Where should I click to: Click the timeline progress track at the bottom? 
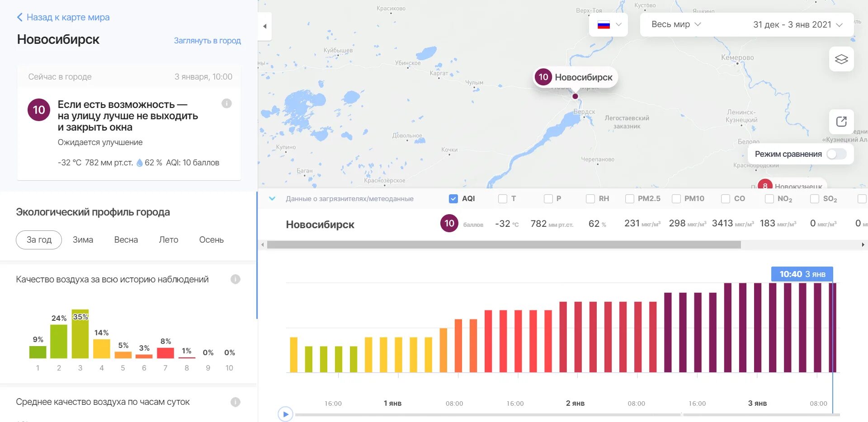click(567, 414)
